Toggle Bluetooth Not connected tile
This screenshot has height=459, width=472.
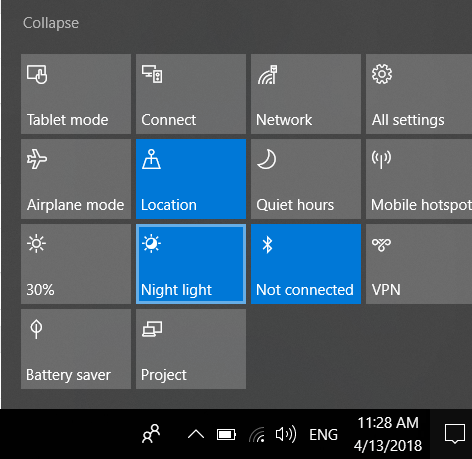(x=306, y=264)
